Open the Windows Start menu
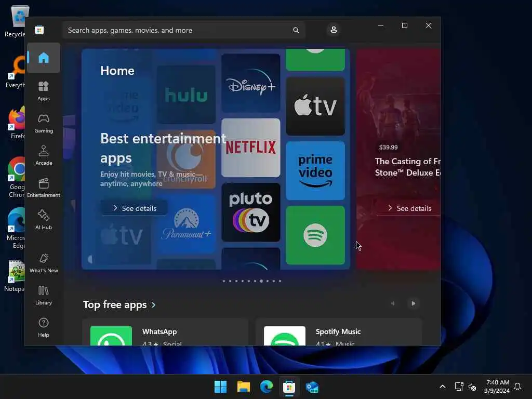The width and height of the screenshot is (532, 399). pyautogui.click(x=220, y=387)
